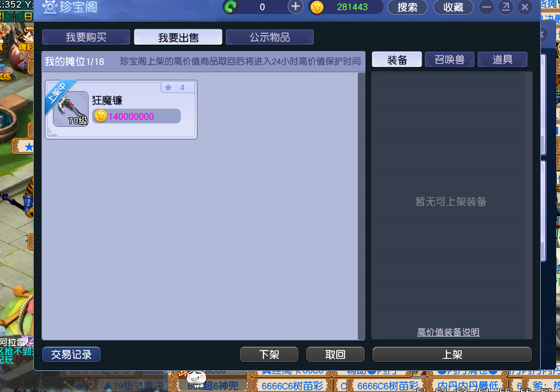Image resolution: width=560 pixels, height=392 pixels.
Task: Click the 珍宝阁 window title icon
Action: pyautogui.click(x=50, y=7)
